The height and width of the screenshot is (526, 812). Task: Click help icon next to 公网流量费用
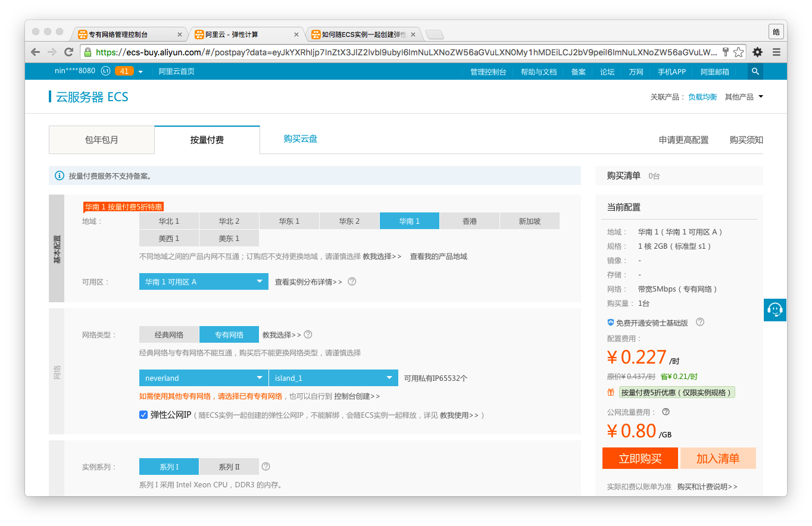666,412
